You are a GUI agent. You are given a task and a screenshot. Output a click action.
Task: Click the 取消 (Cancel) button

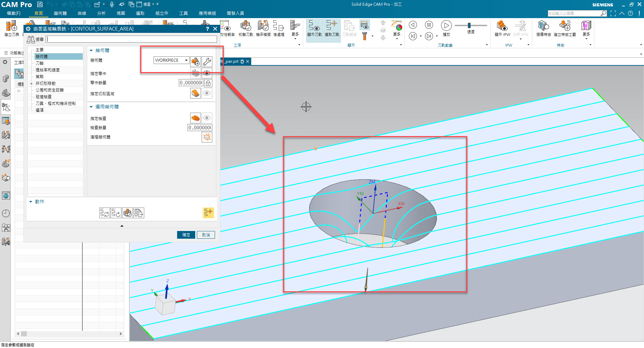[x=206, y=235]
